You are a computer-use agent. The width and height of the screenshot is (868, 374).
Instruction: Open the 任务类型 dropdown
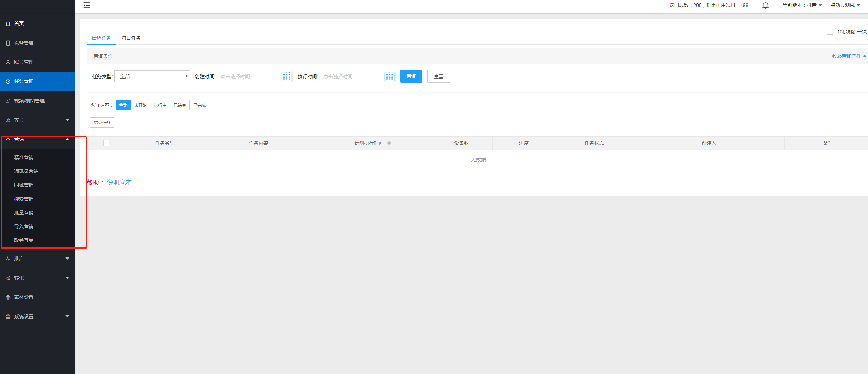152,76
